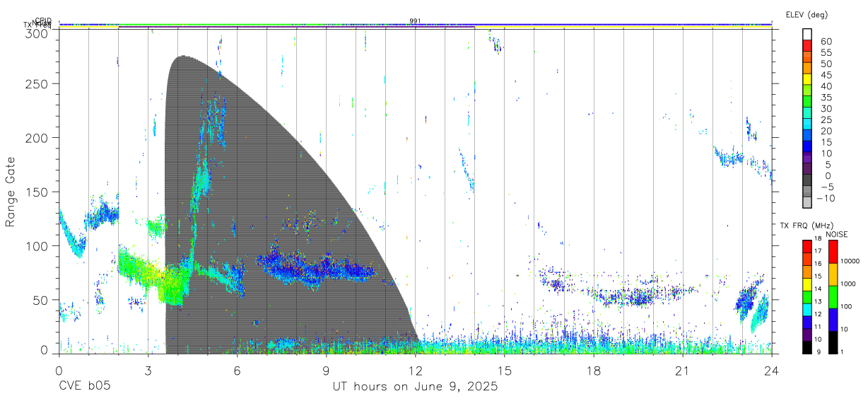The image size is (868, 401).
Task: Click the "Range Gate" y-axis title
Action: click(x=11, y=192)
